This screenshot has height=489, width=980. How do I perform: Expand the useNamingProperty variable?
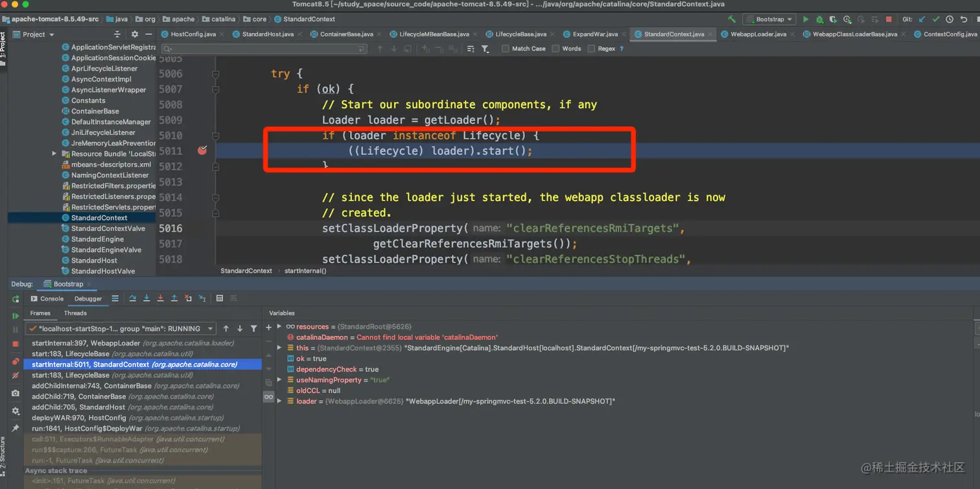point(279,380)
